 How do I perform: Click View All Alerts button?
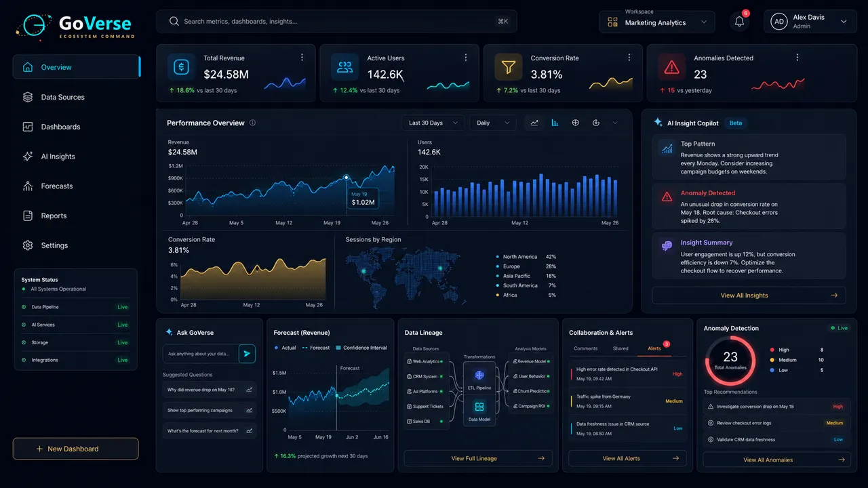pyautogui.click(x=627, y=458)
